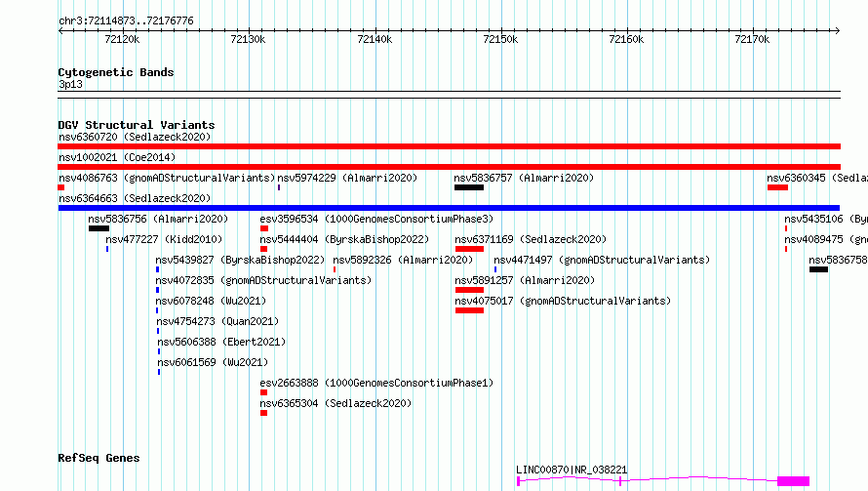Click nsv4072835 (gnomADStructuralVariants) label
This screenshot has width=868, height=491.
pos(263,280)
